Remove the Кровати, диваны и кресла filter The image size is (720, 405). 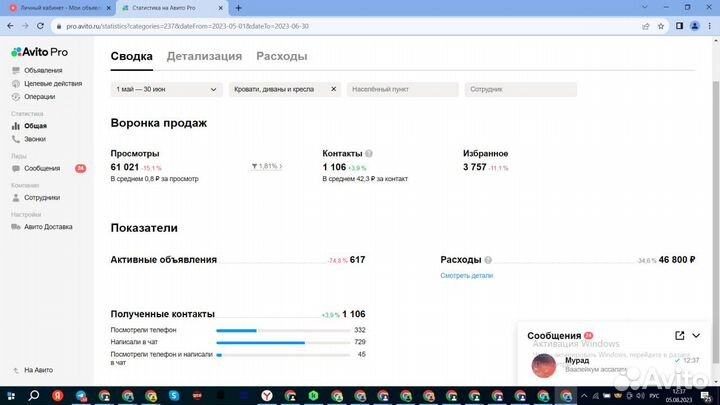[334, 89]
